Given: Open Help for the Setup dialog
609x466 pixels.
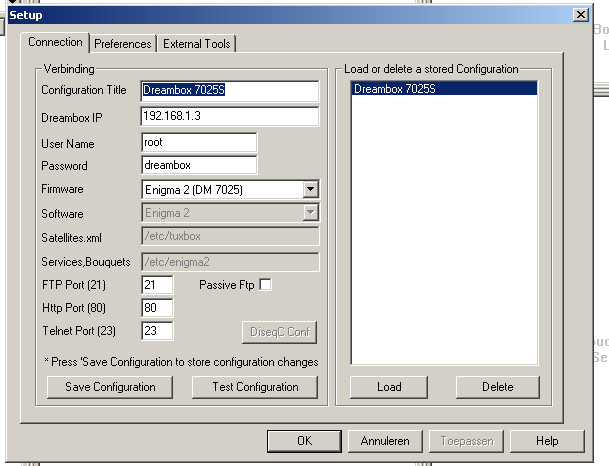Looking at the screenshot, I should click(x=547, y=441).
